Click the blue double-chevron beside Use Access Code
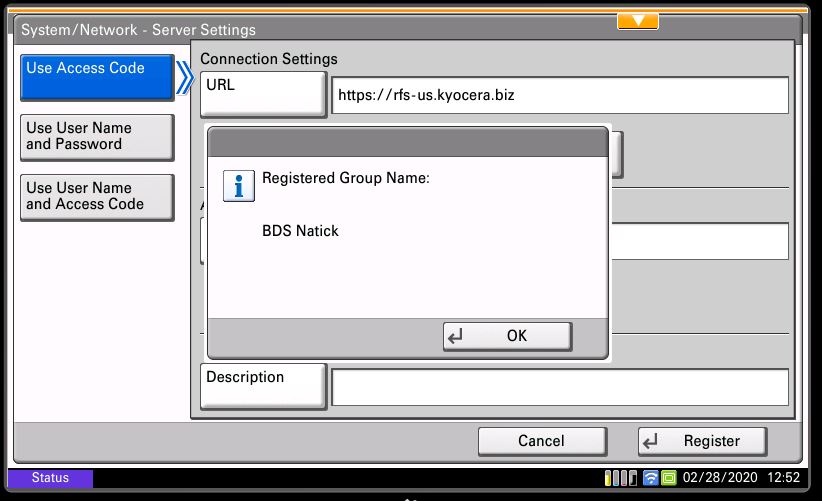822x501 pixels. [x=185, y=78]
